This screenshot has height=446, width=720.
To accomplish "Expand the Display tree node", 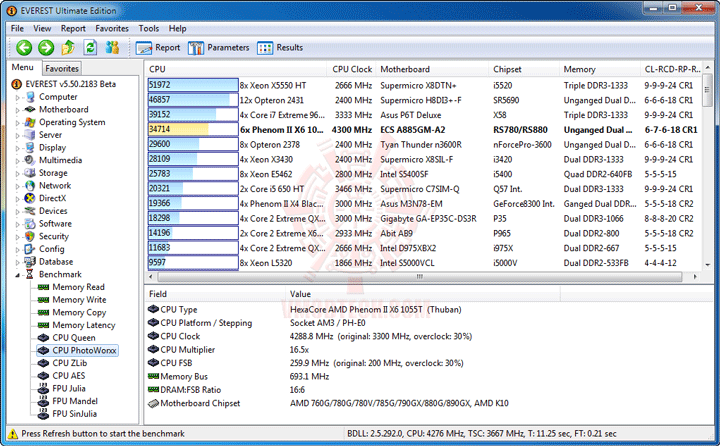I will point(17,148).
